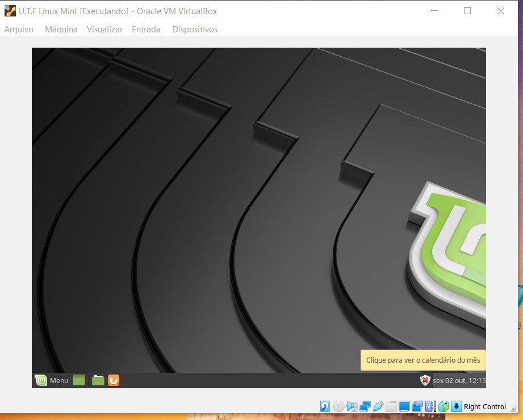The image size is (523, 420).
Task: Click the network adapter status icon
Action: click(365, 406)
